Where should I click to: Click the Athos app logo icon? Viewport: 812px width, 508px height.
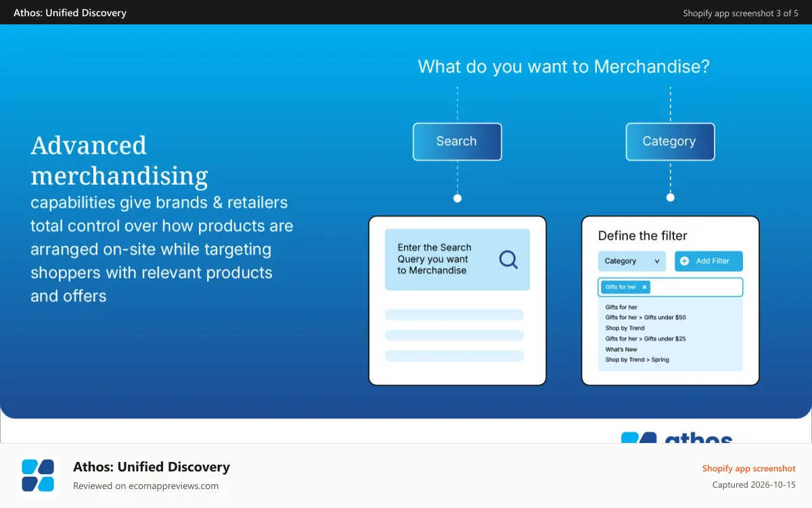(38, 475)
